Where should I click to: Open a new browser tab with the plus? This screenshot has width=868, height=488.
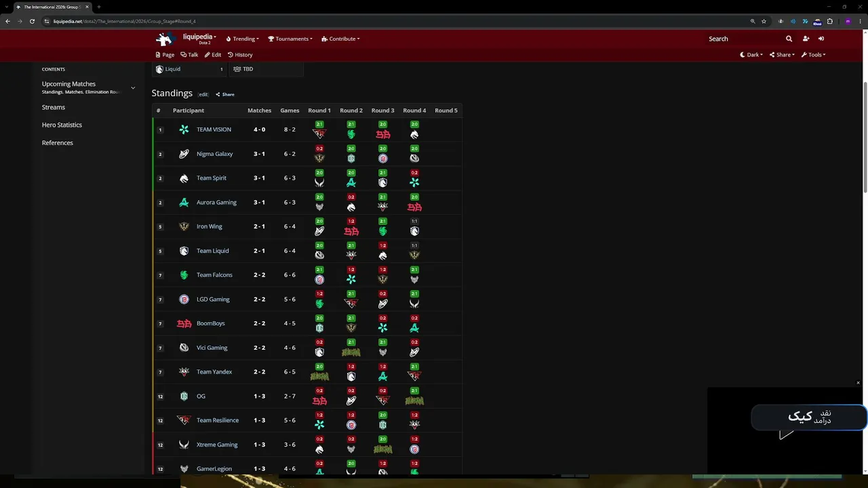coord(98,7)
